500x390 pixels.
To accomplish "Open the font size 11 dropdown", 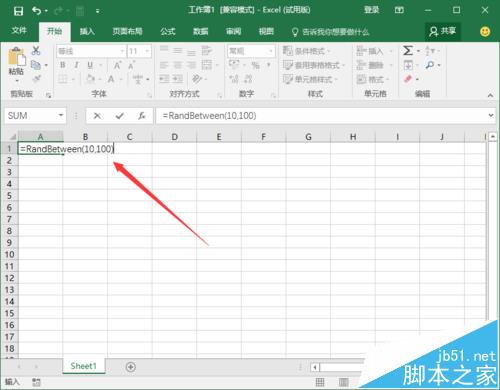I will click(147, 51).
